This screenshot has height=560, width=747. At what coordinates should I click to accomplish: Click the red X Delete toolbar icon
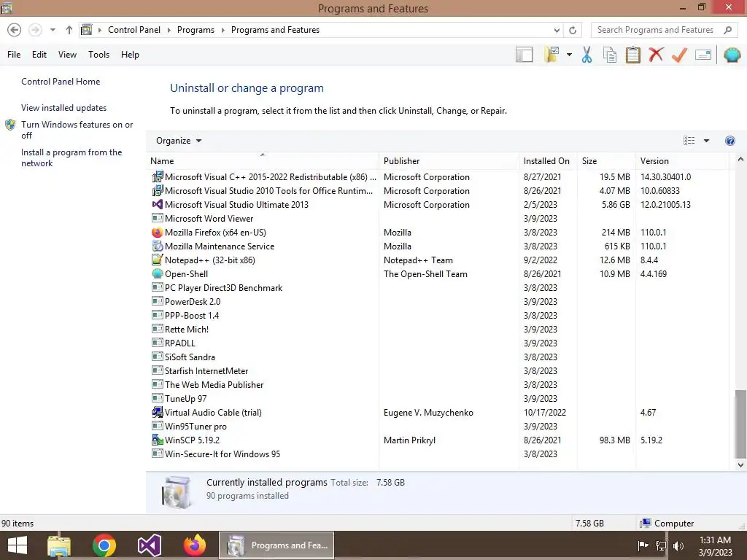pos(656,55)
